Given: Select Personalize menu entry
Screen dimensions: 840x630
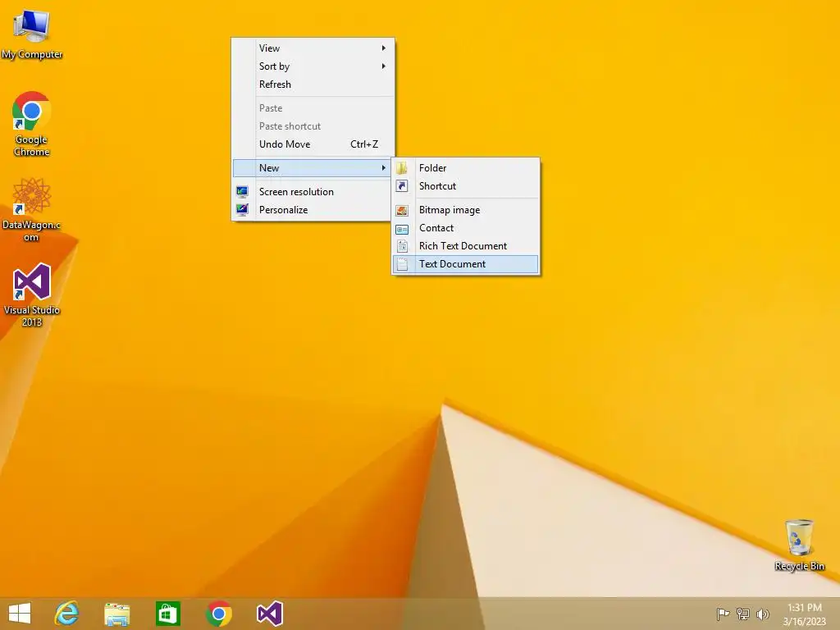Looking at the screenshot, I should pyautogui.click(x=313, y=210).
